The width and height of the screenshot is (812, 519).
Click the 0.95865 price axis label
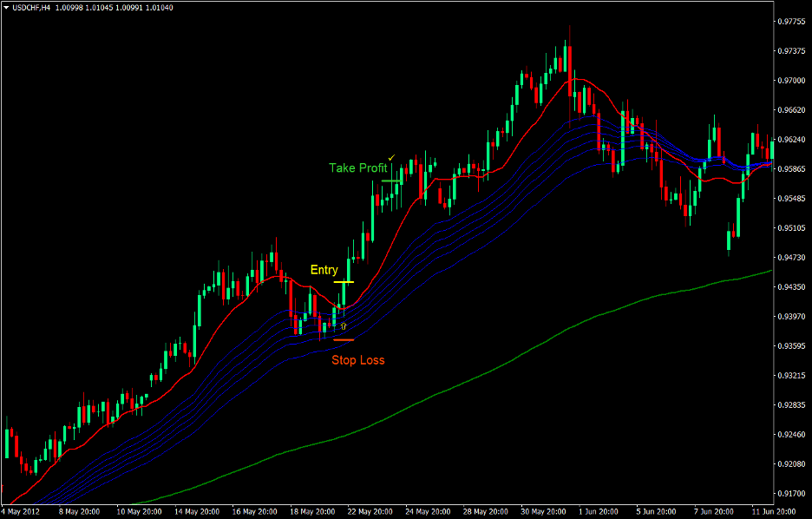tap(792, 169)
